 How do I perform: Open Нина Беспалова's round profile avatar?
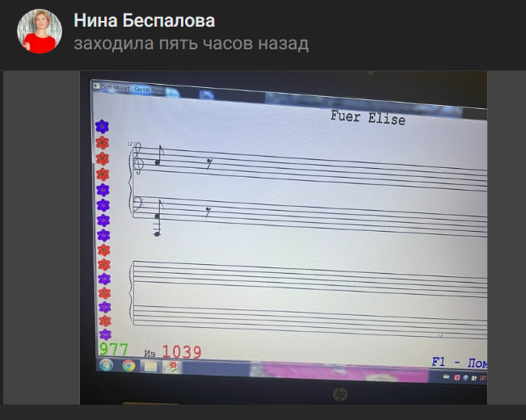[40, 31]
